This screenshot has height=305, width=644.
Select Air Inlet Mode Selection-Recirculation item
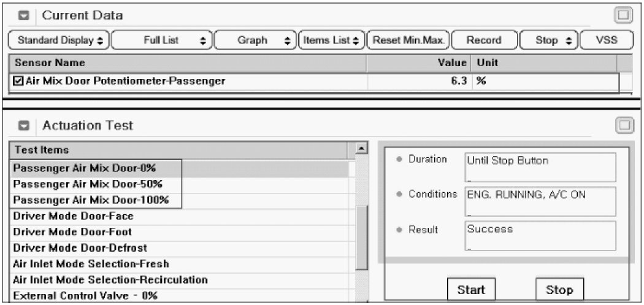110,280
